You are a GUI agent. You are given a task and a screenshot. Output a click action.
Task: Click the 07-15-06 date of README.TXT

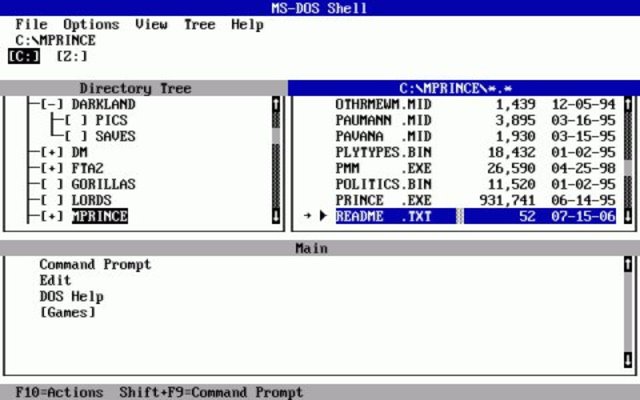[583, 216]
